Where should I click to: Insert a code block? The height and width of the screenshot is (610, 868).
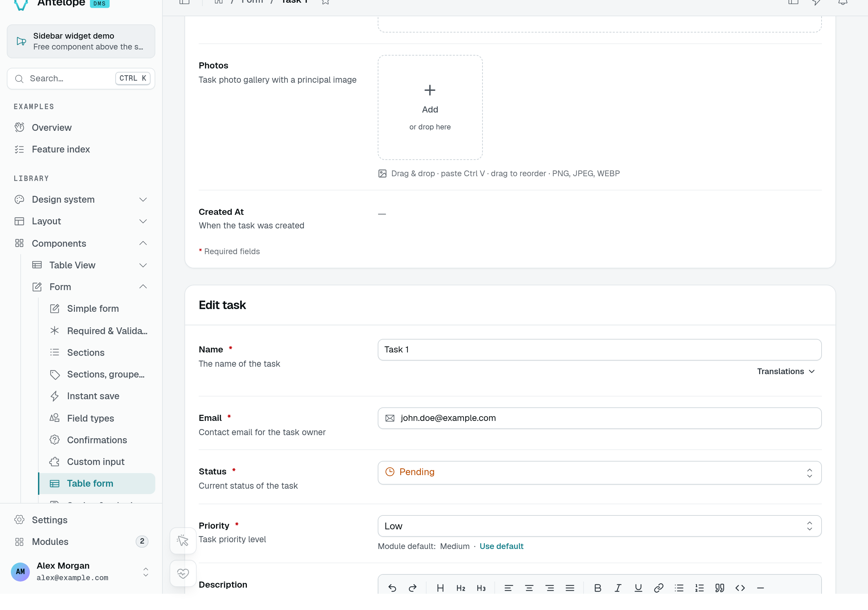click(x=740, y=588)
